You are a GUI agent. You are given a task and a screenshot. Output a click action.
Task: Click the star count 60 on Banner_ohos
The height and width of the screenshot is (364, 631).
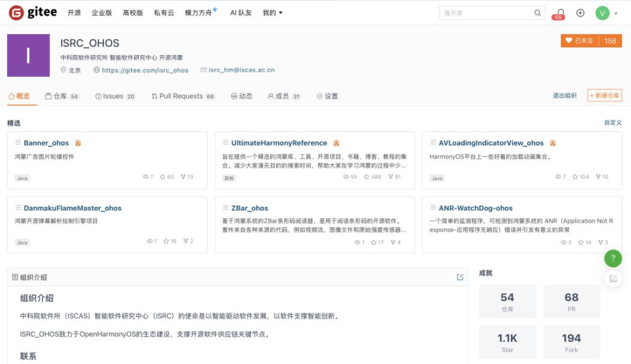pyautogui.click(x=166, y=177)
